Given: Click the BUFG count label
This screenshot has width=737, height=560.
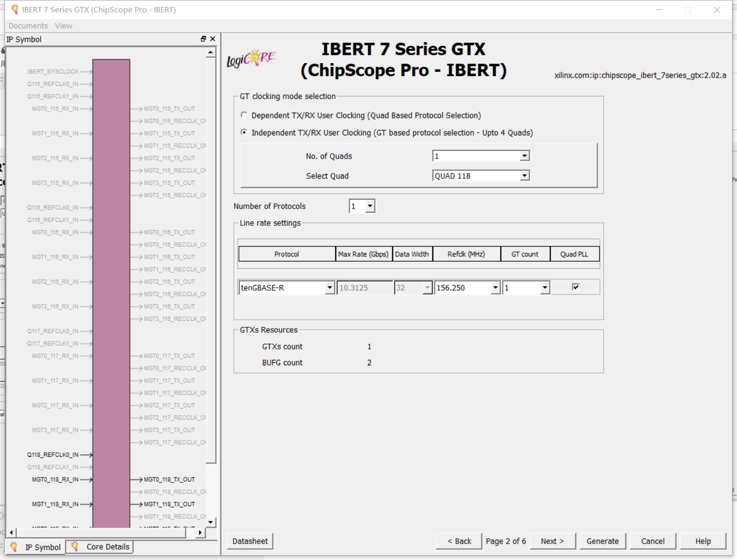Looking at the screenshot, I should pyautogui.click(x=282, y=362).
